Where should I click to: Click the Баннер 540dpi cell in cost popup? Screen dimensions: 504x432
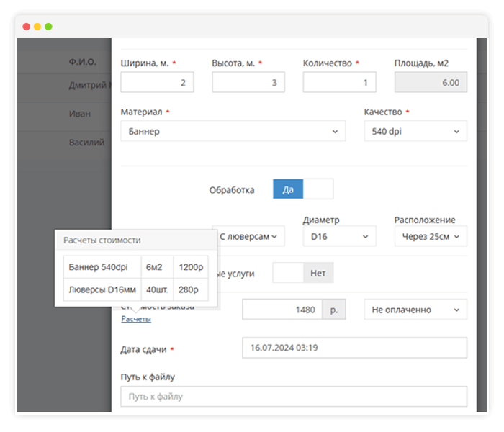pyautogui.click(x=102, y=267)
